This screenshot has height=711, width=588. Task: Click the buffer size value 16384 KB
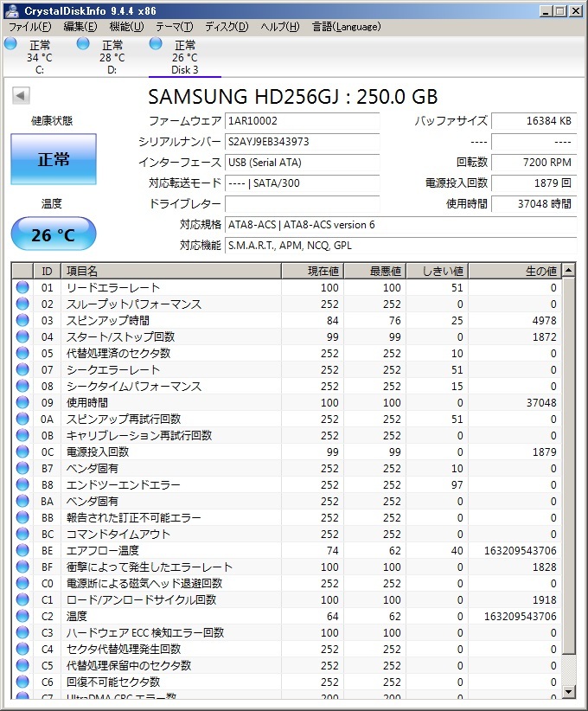click(534, 121)
